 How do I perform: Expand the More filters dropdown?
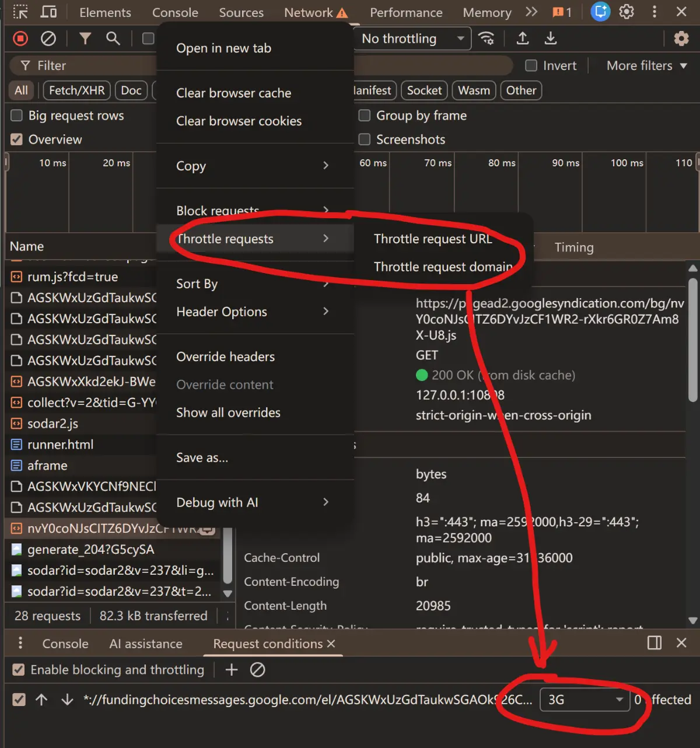pyautogui.click(x=646, y=66)
